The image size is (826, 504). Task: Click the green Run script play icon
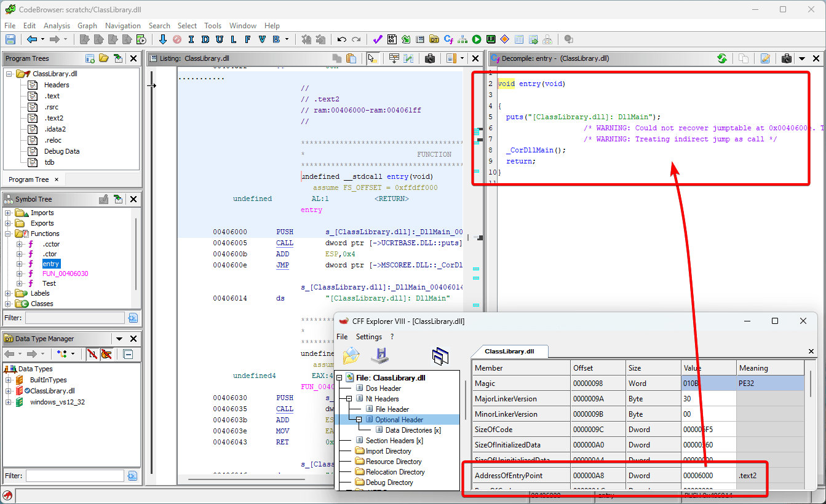pos(477,39)
